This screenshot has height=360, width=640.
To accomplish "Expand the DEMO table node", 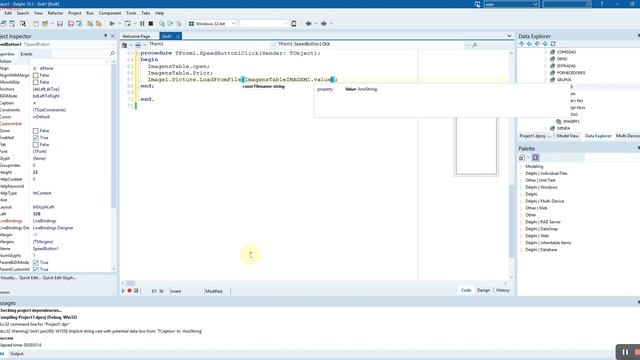I will point(545,59).
